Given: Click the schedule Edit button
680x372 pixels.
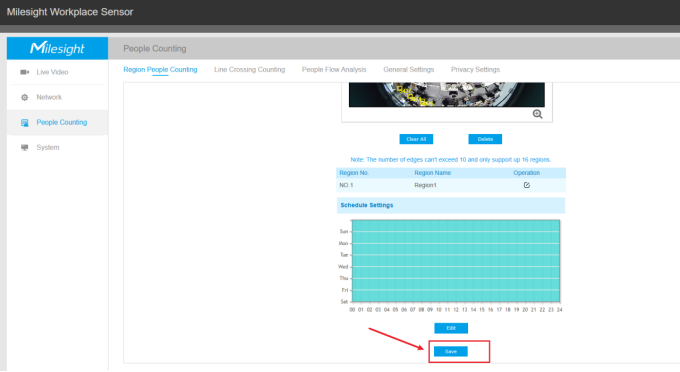Looking at the screenshot, I should coord(451,328).
